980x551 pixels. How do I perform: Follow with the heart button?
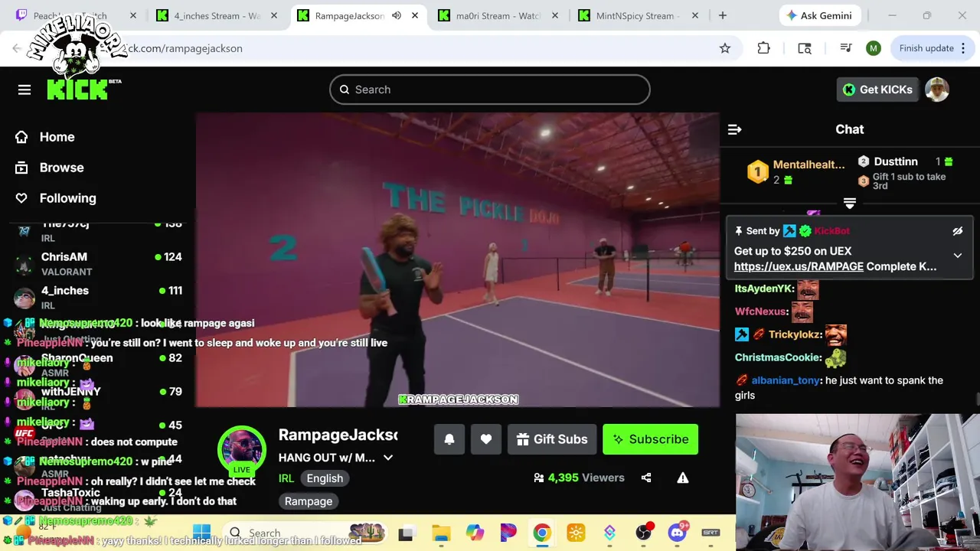click(x=486, y=439)
